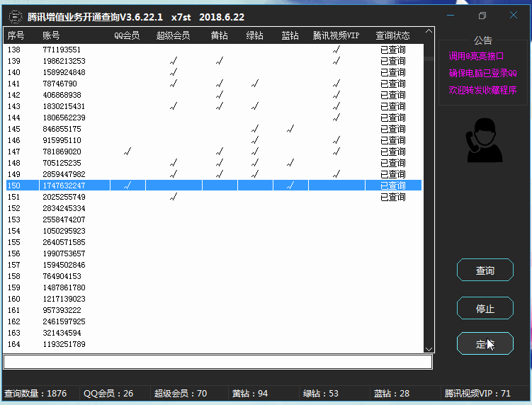This screenshot has height=405, width=532.
Task: Select account 1806562239 in row 144
Action: (64, 118)
